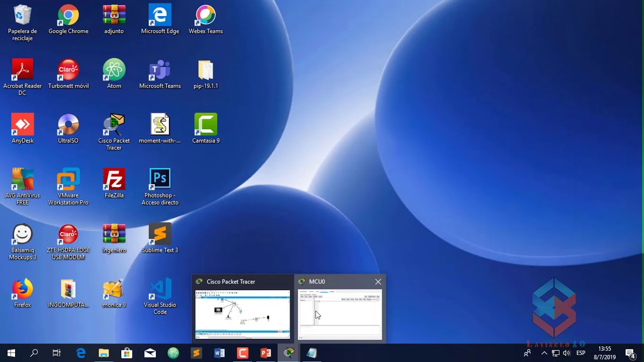The image size is (644, 362).
Task: Select the Google Chrome desktop shortcut
Action: pos(68,20)
